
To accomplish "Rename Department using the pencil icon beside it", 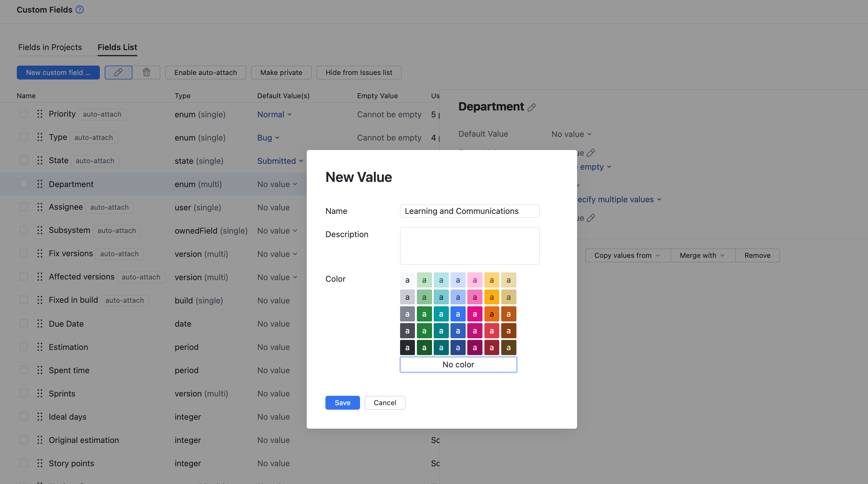I will 532,107.
